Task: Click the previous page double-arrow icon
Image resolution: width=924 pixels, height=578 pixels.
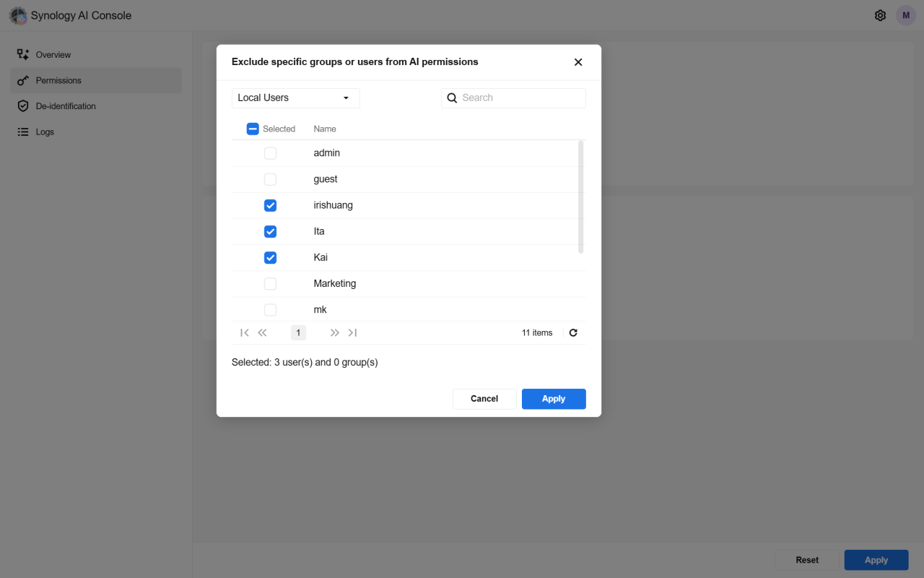Action: pyautogui.click(x=262, y=333)
